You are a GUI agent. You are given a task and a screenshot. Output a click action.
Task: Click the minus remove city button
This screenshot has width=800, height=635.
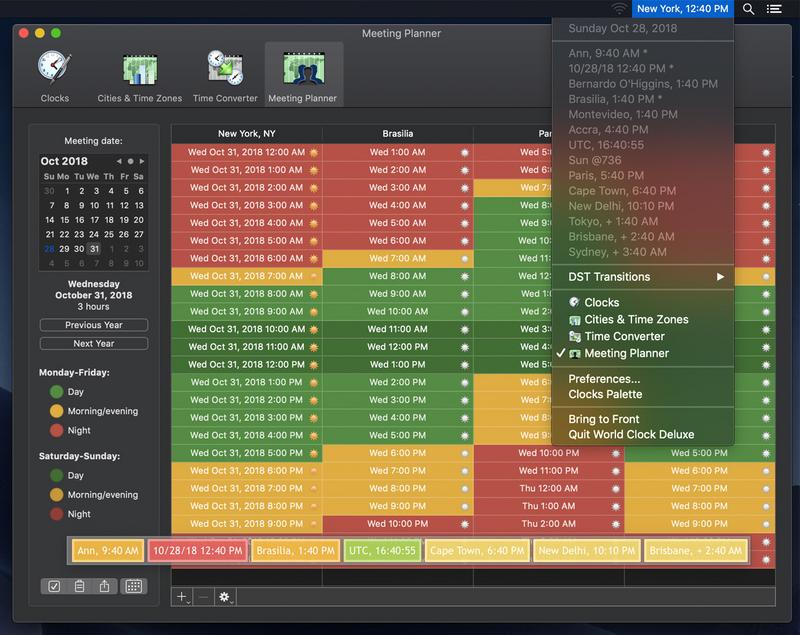click(x=203, y=597)
